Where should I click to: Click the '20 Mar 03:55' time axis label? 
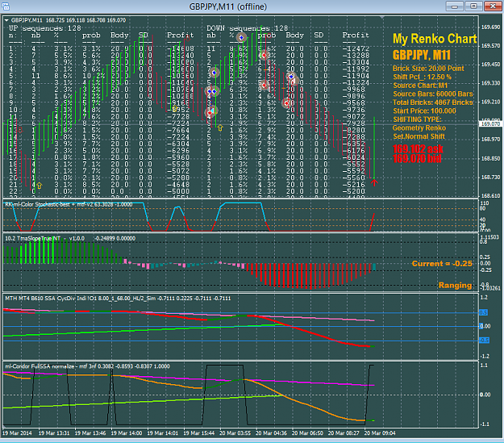coord(235,433)
